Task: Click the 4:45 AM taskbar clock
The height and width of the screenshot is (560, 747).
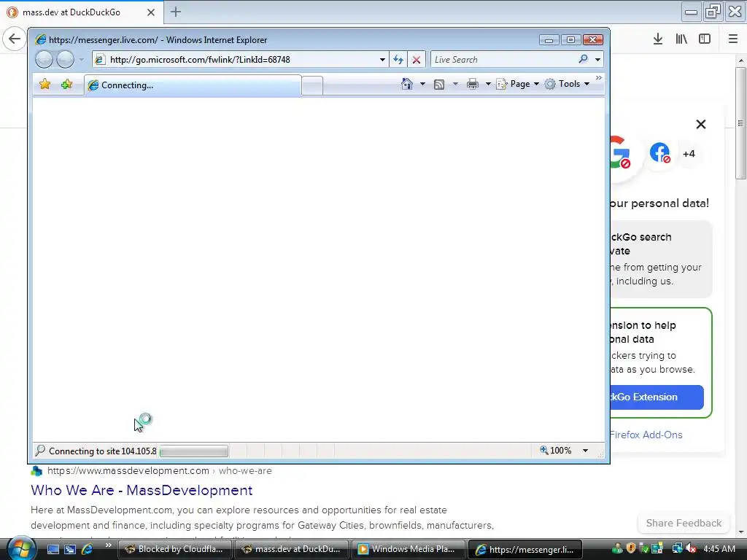Action: click(x=719, y=549)
